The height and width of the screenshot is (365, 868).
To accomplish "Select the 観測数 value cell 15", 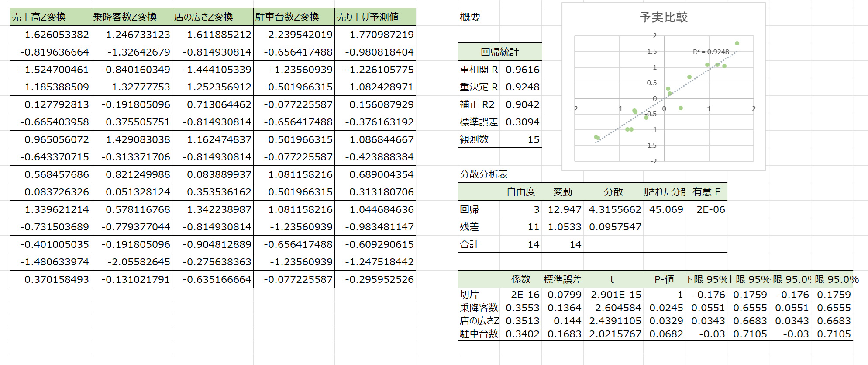I will click(522, 139).
